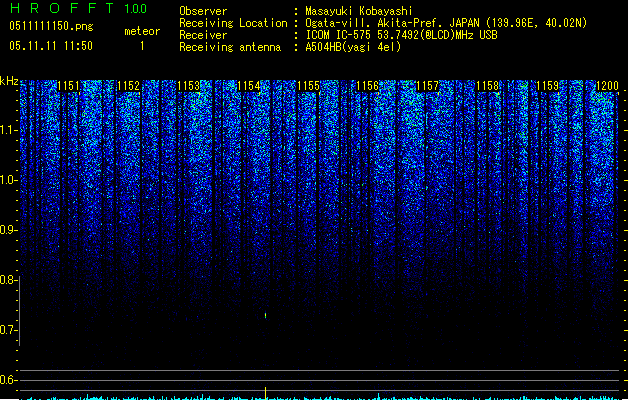Image resolution: width=629 pixels, height=400 pixels.
Task: Click the observer name Masayuki Kobayashi
Action: 359,11
